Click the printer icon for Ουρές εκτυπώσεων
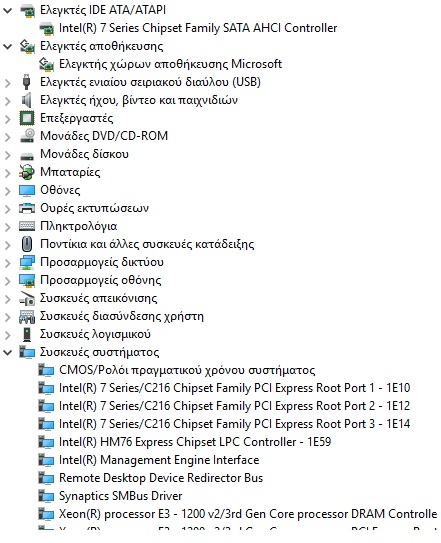Viewport: 441px width, 543px height. (27, 208)
